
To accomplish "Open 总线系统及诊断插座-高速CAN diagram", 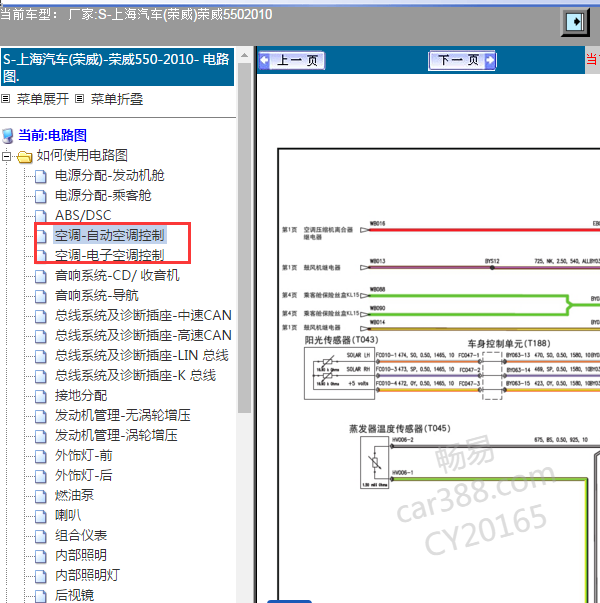I will point(143,335).
